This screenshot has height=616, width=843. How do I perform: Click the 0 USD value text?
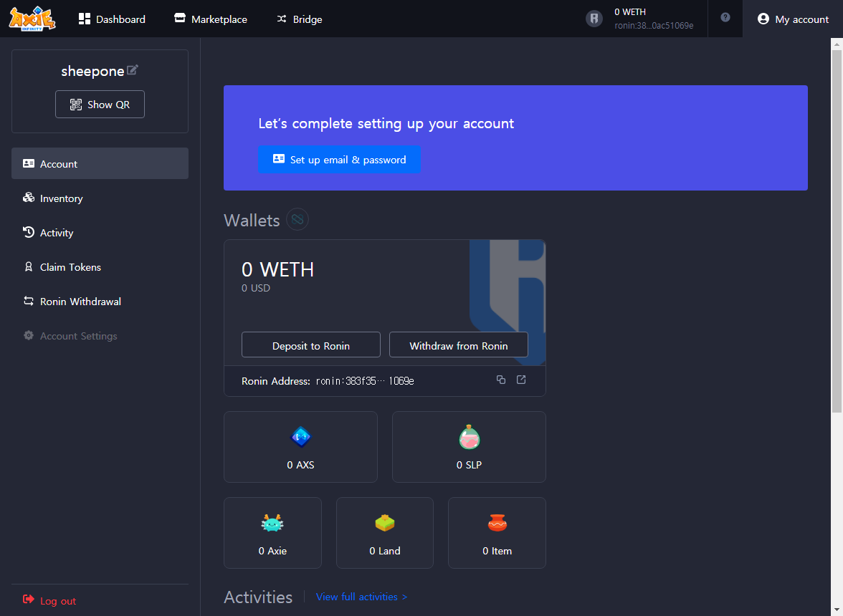(x=256, y=288)
